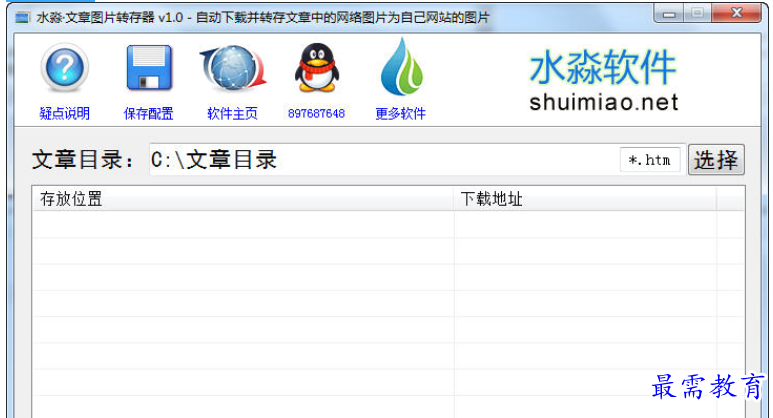Image resolution: width=773 pixels, height=418 pixels.
Task: Open the 疑点说明 help question-mark icon
Action: point(65,68)
